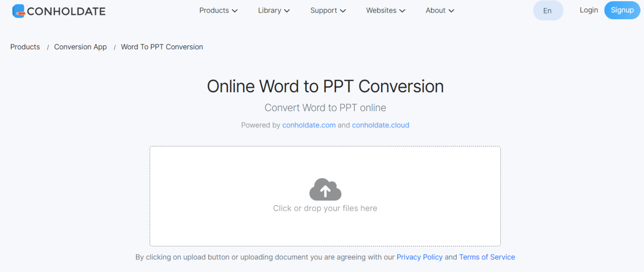Go to Products breadcrumb
This screenshot has height=272, width=644.
[x=25, y=47]
